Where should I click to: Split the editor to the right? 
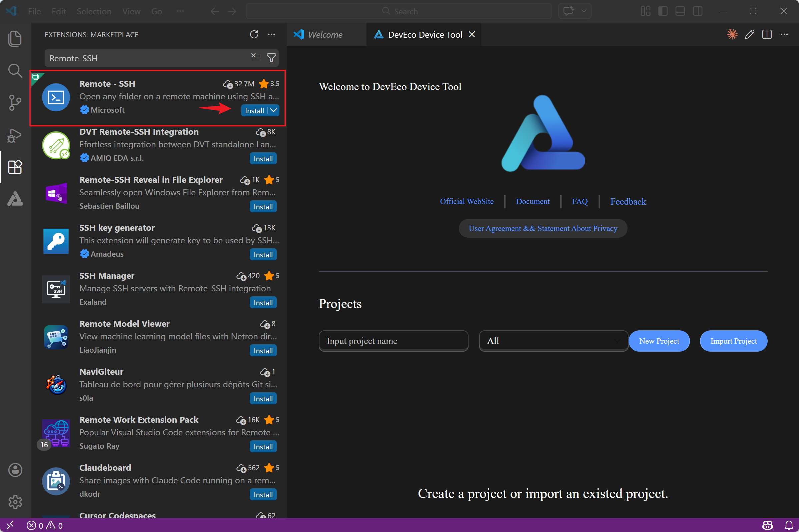coord(767,34)
